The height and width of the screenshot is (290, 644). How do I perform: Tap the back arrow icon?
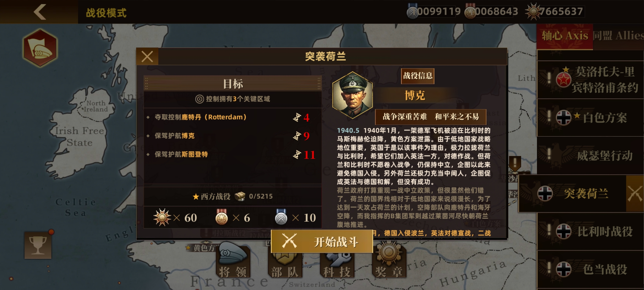coord(40,12)
